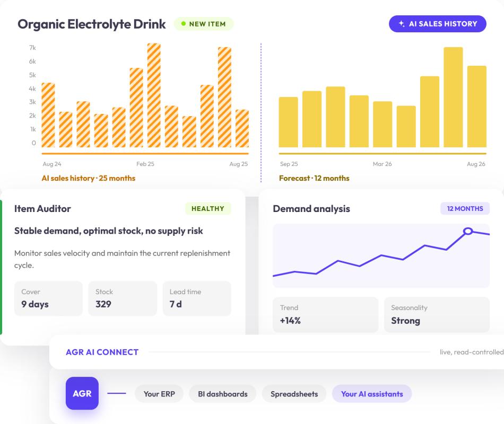Click the tallest striped bar in sales history
The image size is (504, 424).
(x=154, y=95)
